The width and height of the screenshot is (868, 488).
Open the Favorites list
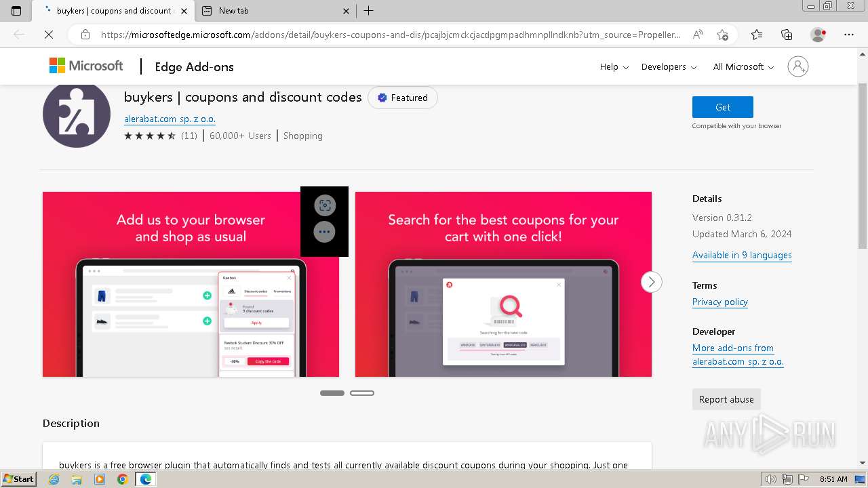coord(757,35)
